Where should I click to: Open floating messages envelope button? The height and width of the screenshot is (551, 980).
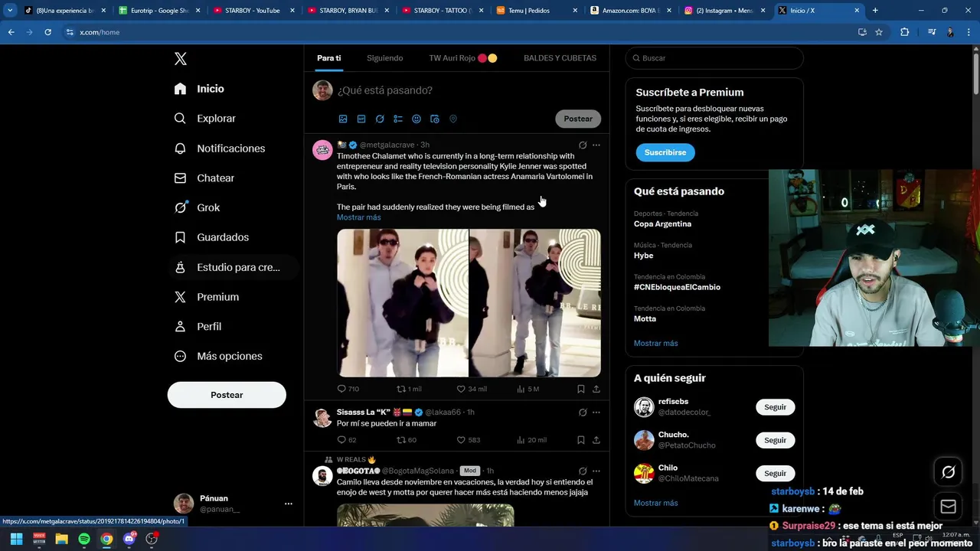point(949,507)
